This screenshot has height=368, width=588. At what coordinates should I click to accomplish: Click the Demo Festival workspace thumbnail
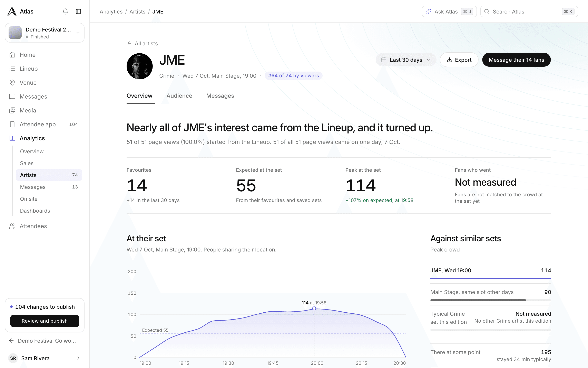[15, 33]
